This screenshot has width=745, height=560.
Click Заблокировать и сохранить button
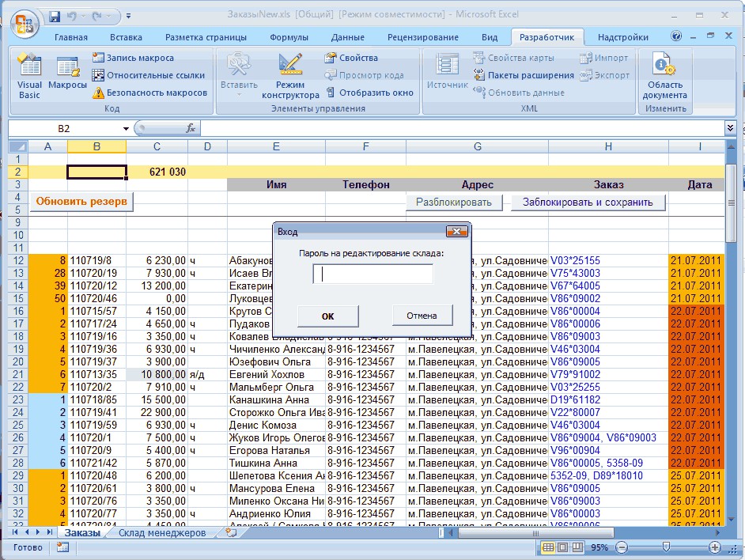(x=588, y=202)
